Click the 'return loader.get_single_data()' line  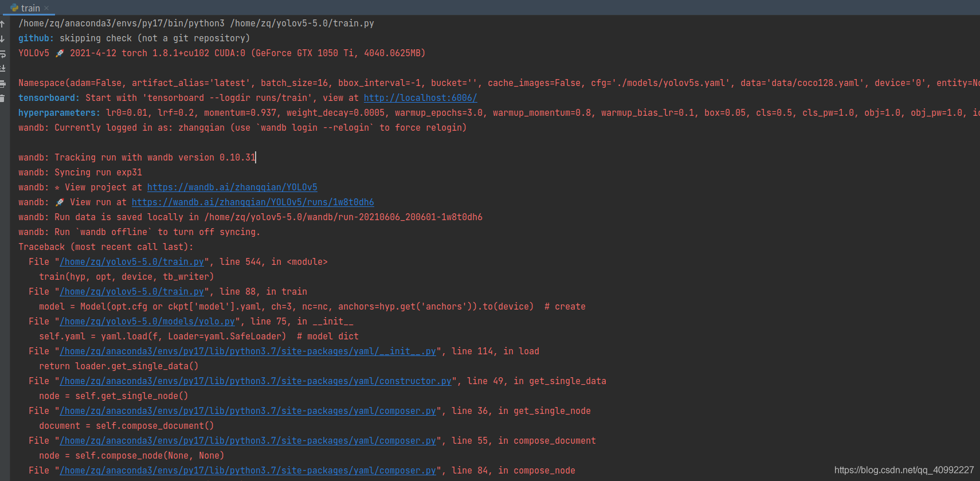(x=119, y=366)
